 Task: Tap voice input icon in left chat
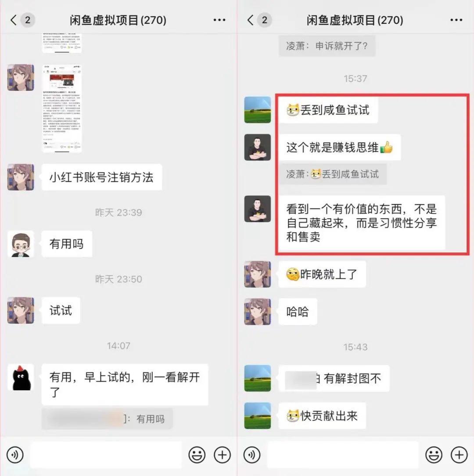[x=15, y=455]
